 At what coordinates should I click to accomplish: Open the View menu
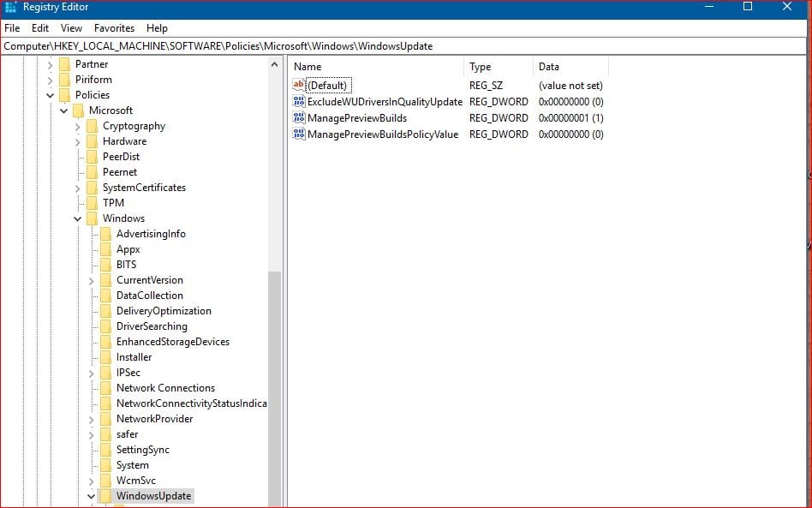click(x=71, y=28)
